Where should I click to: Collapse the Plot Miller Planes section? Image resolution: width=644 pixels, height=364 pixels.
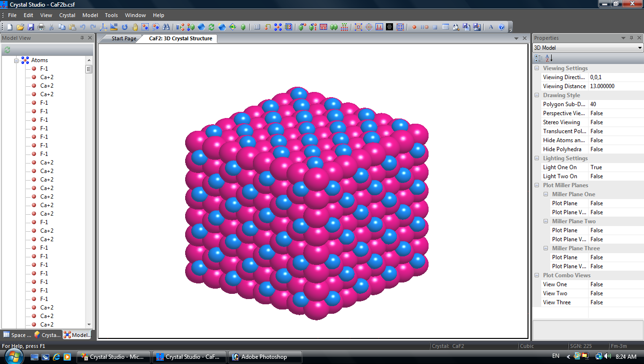point(537,185)
